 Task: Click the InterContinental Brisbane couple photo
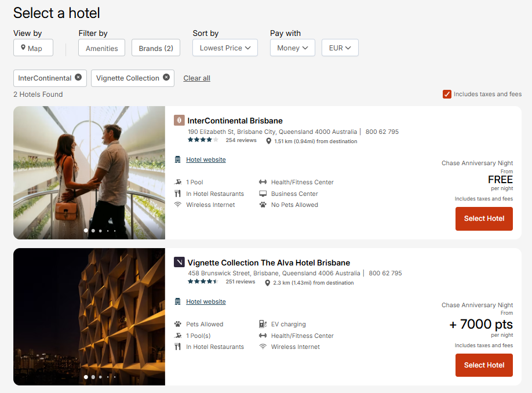click(x=89, y=173)
